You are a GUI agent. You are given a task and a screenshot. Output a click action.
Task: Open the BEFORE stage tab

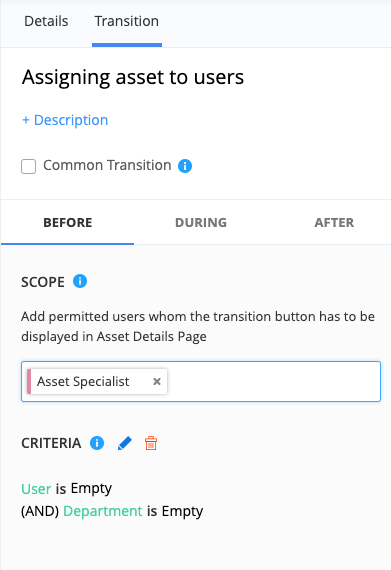pos(68,222)
